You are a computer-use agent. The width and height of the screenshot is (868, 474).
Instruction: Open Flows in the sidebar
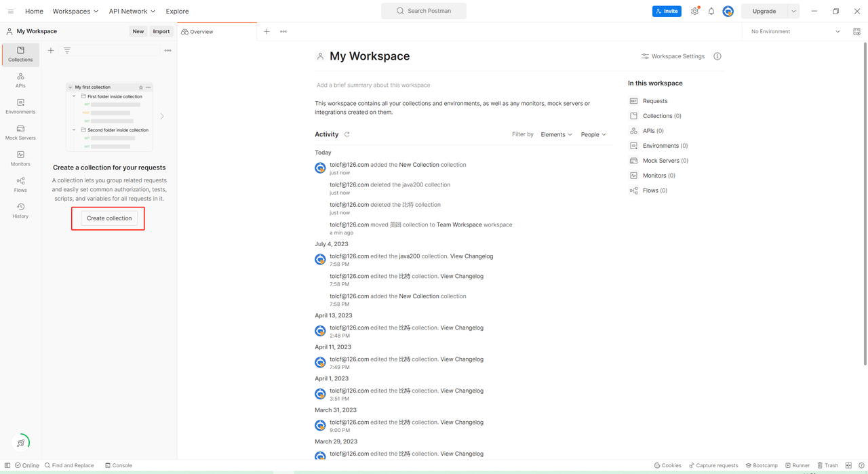(20, 185)
